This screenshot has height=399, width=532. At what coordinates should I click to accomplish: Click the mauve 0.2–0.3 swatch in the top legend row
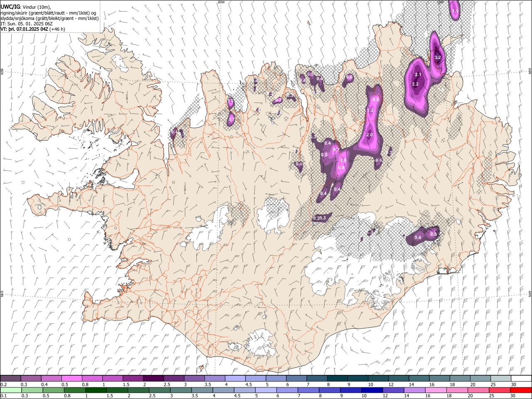tap(10, 379)
